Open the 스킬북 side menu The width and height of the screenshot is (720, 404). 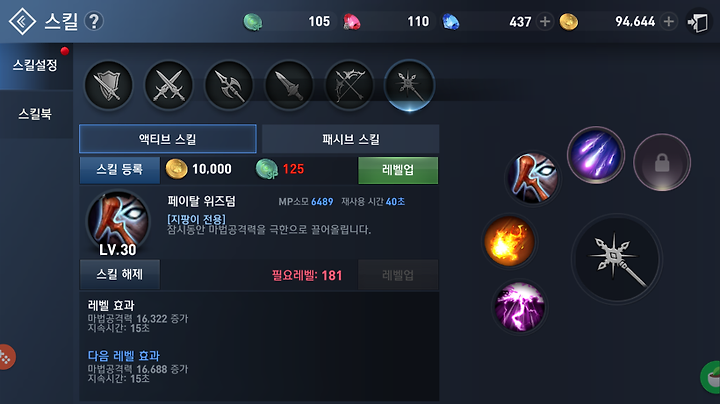point(35,114)
